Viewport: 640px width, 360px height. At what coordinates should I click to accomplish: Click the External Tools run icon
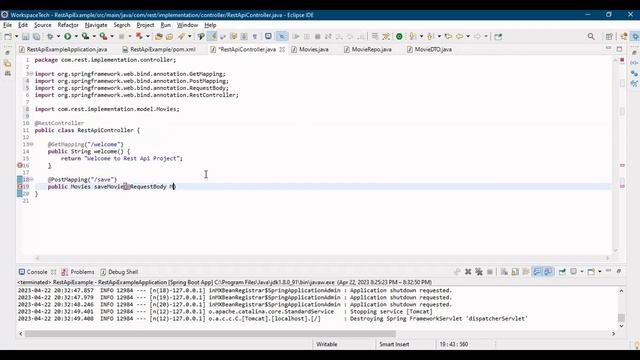click(104, 36)
